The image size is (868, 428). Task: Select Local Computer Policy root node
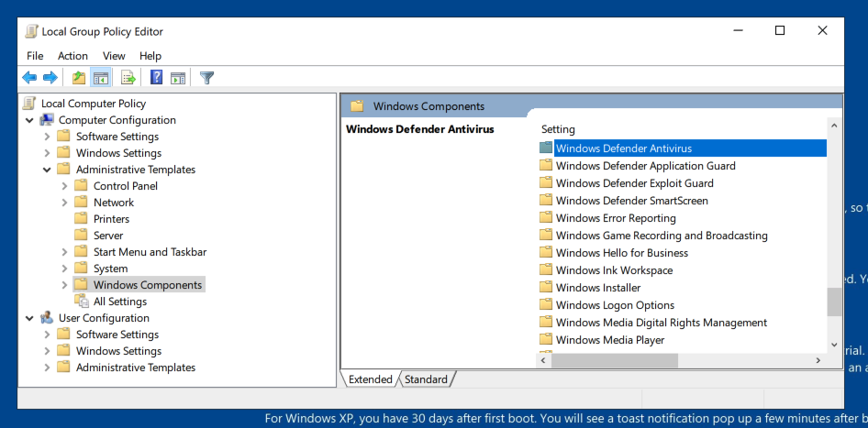click(94, 104)
